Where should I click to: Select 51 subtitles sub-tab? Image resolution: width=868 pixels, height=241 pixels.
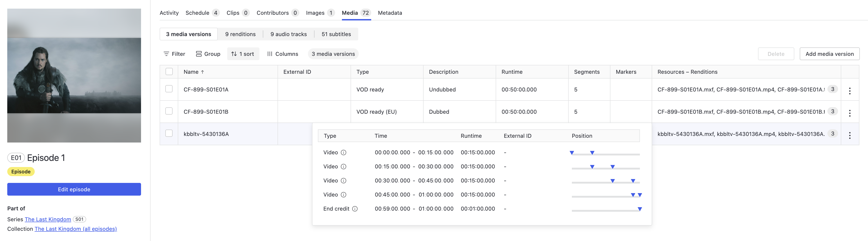point(336,34)
